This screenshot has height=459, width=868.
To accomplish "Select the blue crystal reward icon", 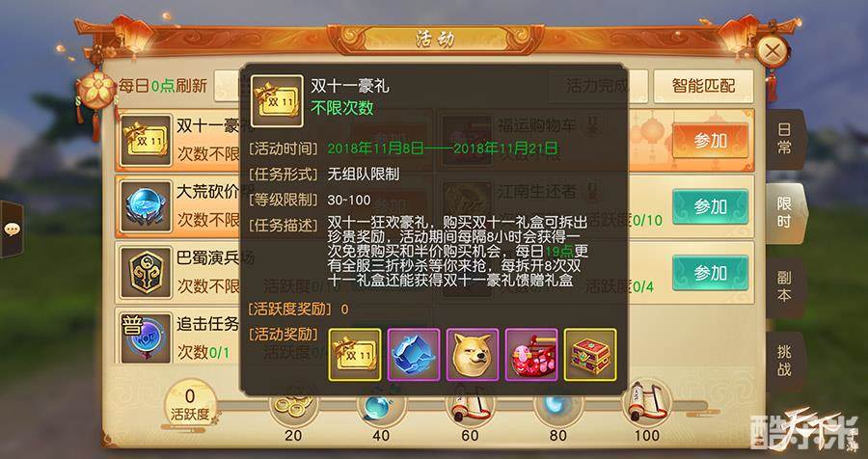I will point(414,354).
